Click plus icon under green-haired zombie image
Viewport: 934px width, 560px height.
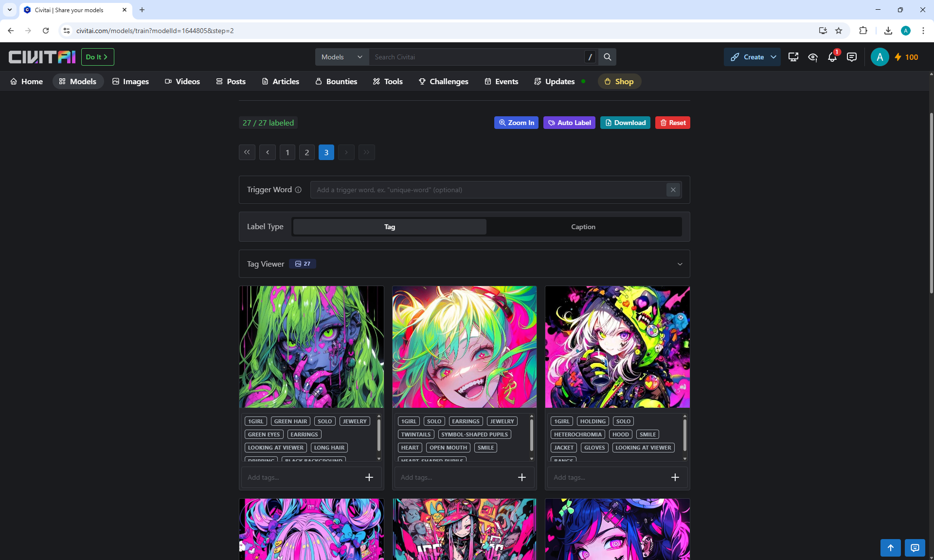[x=369, y=477]
